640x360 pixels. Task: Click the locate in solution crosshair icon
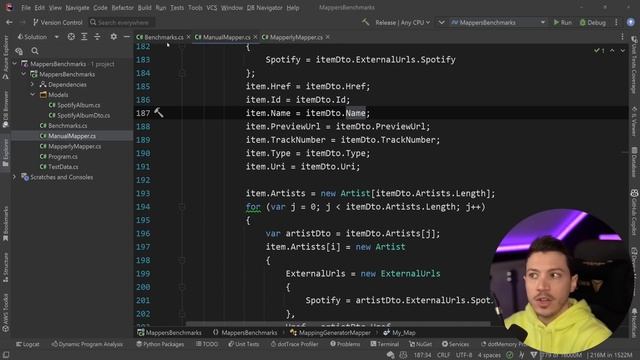(x=71, y=37)
